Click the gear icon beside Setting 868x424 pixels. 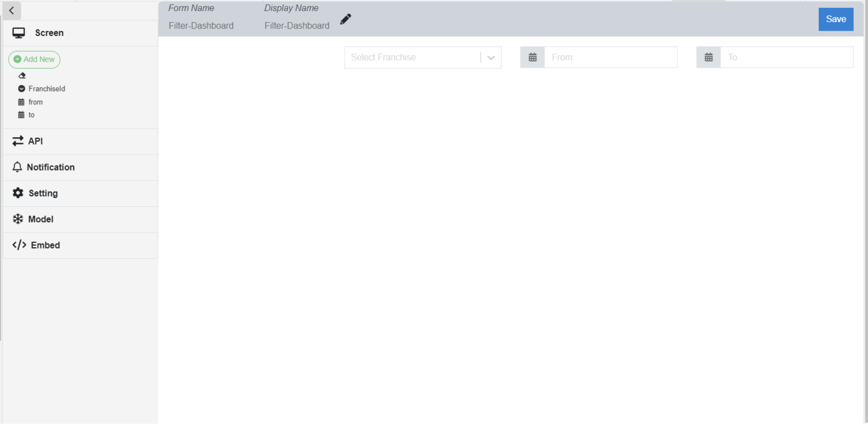[x=18, y=193]
